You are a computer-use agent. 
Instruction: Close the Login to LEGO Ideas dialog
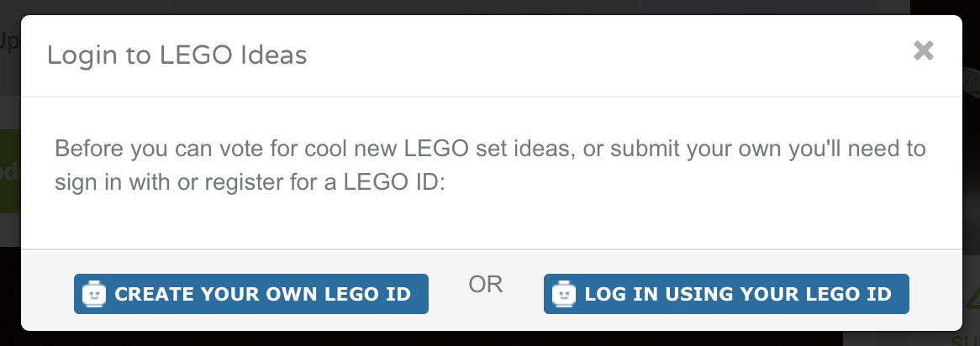click(923, 50)
